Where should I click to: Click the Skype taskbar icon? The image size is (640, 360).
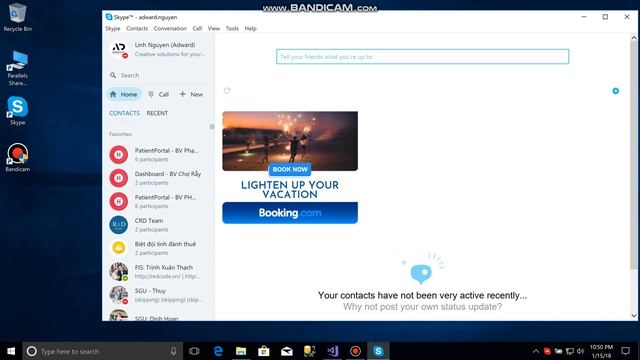(x=378, y=351)
